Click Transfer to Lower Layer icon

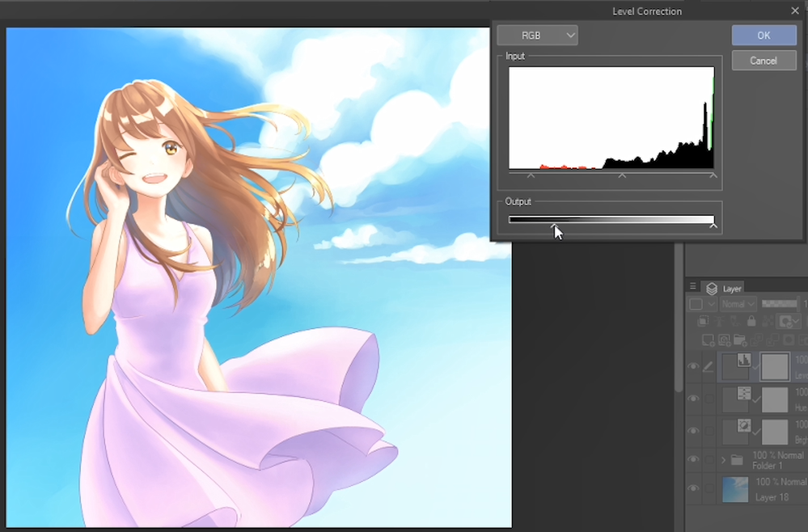(x=756, y=340)
